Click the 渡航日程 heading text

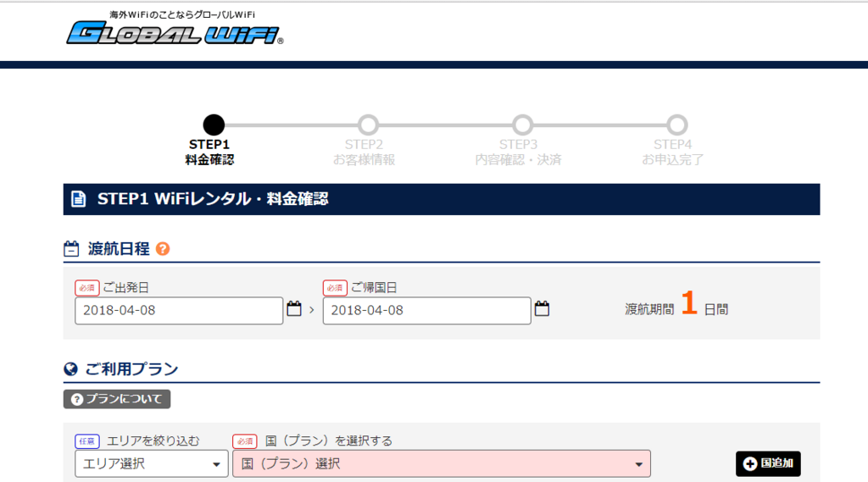[x=119, y=249]
